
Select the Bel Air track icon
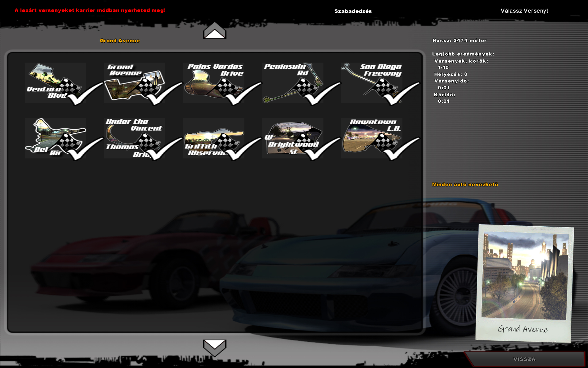(x=55, y=138)
